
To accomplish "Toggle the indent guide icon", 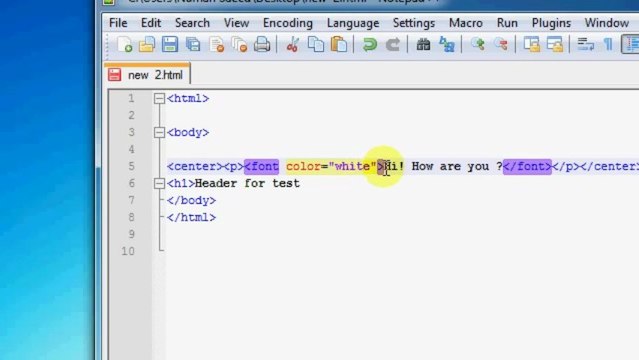I will pyautogui.click(x=631, y=44).
